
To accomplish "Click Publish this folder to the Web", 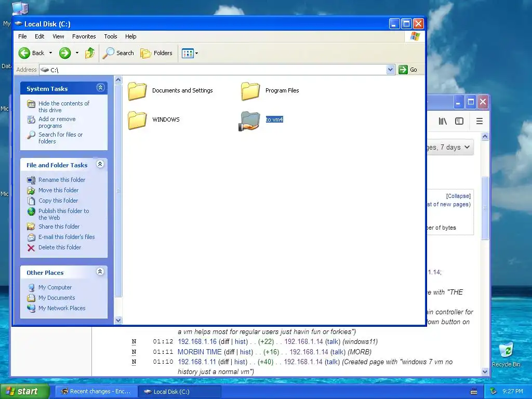I will [x=64, y=214].
